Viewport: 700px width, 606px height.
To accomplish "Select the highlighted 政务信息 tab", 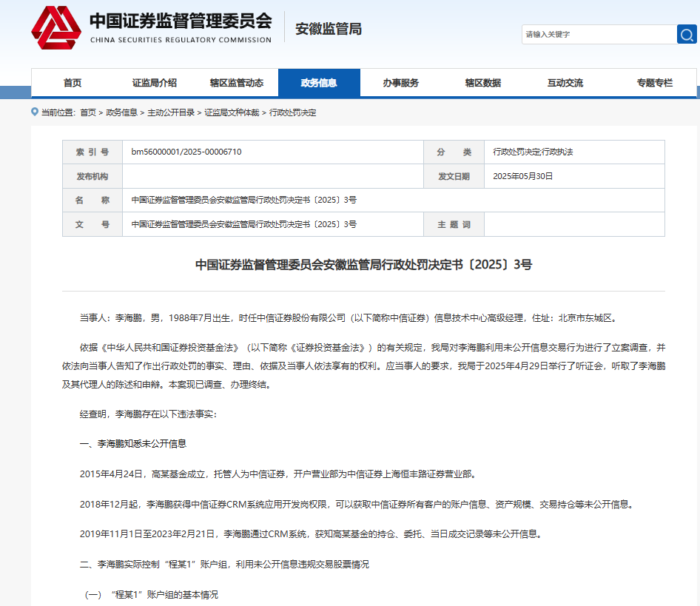I will tap(319, 83).
